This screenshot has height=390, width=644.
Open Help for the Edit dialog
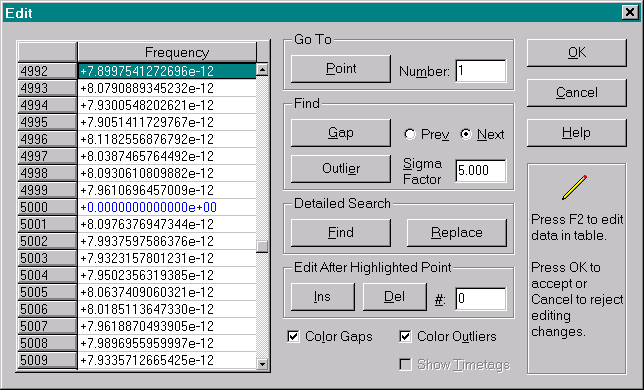point(577,133)
